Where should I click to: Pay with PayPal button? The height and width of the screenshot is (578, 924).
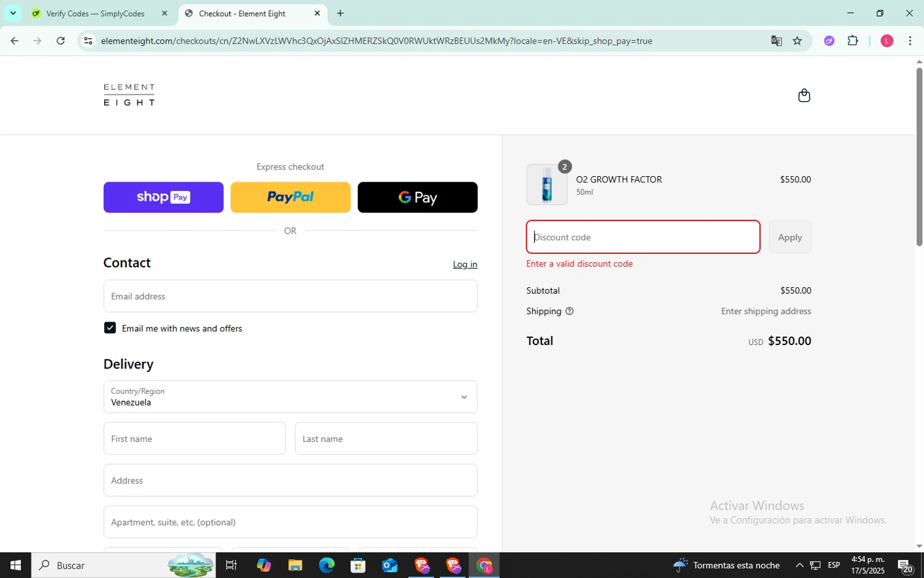(x=290, y=197)
